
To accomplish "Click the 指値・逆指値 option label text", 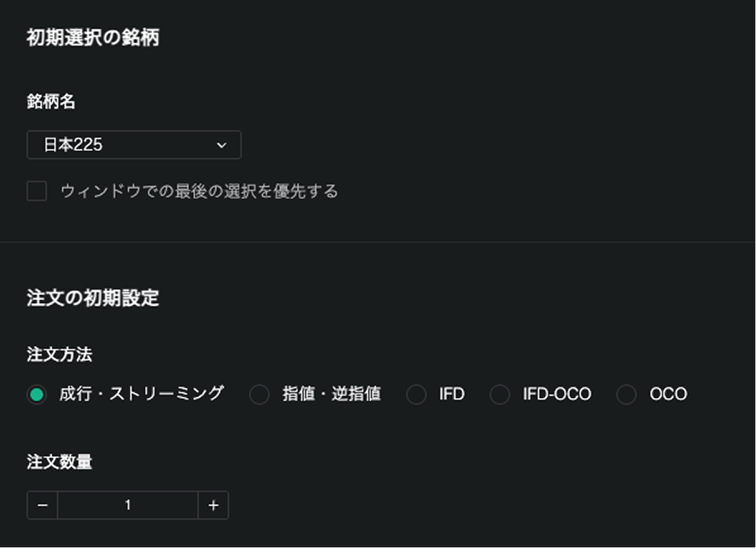I will coord(332,394).
